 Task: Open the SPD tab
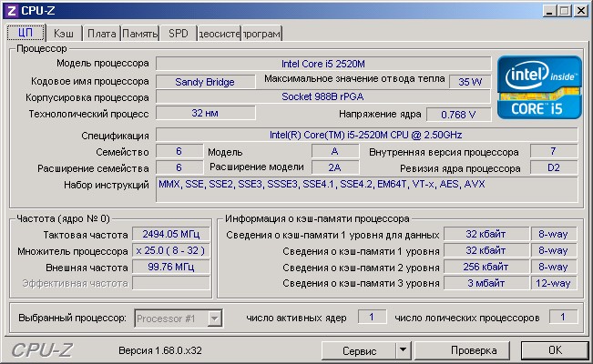click(179, 34)
